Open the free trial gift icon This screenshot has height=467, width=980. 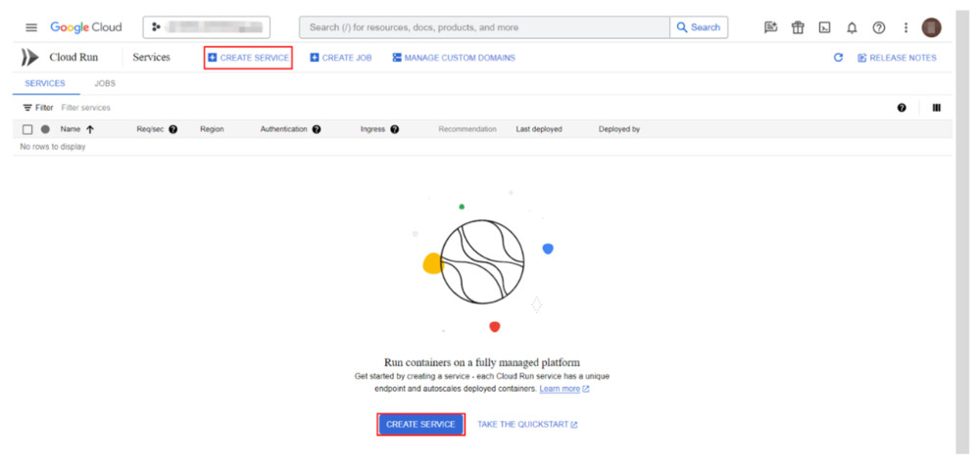798,27
